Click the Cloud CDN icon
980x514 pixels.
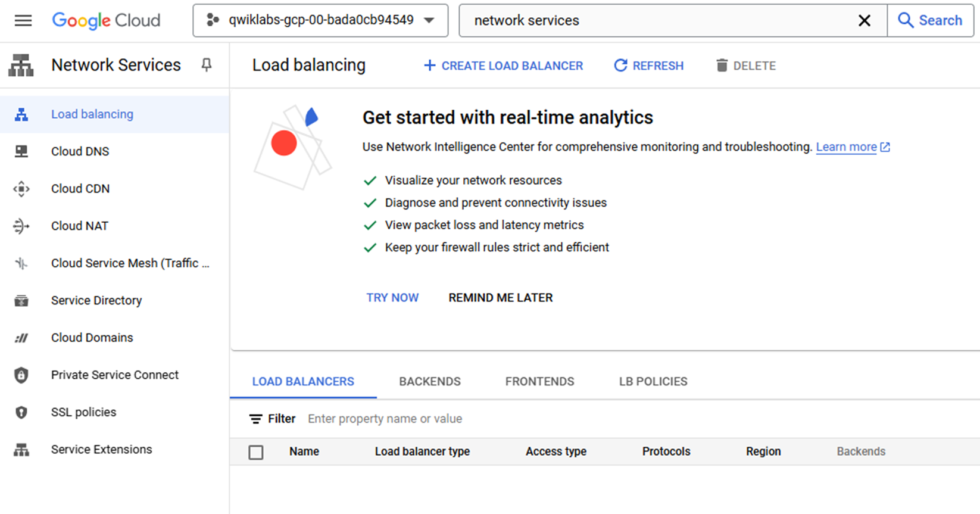click(21, 189)
